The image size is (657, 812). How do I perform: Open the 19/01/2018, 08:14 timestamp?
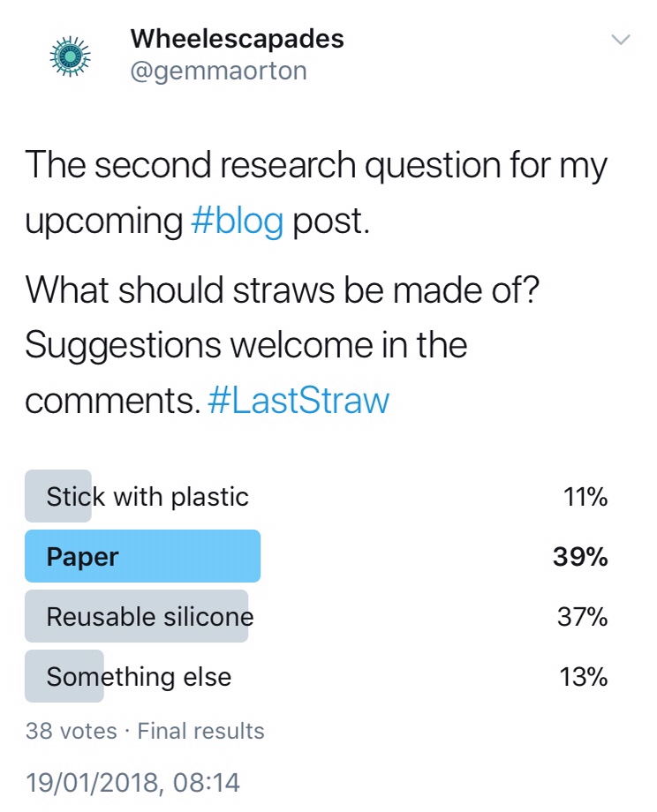132,782
